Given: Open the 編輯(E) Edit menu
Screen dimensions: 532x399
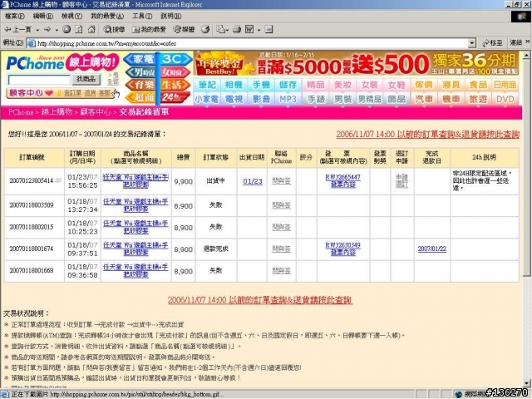Looking at the screenshot, I should [x=42, y=16].
